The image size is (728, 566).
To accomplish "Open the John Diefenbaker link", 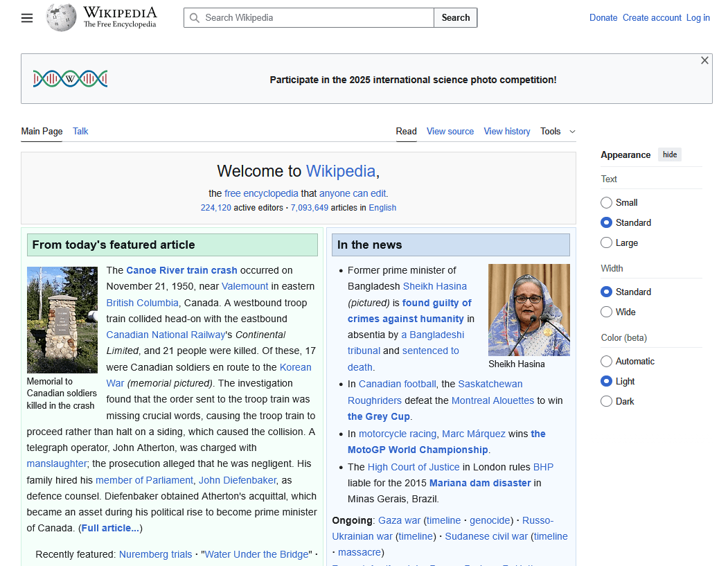I will click(238, 480).
